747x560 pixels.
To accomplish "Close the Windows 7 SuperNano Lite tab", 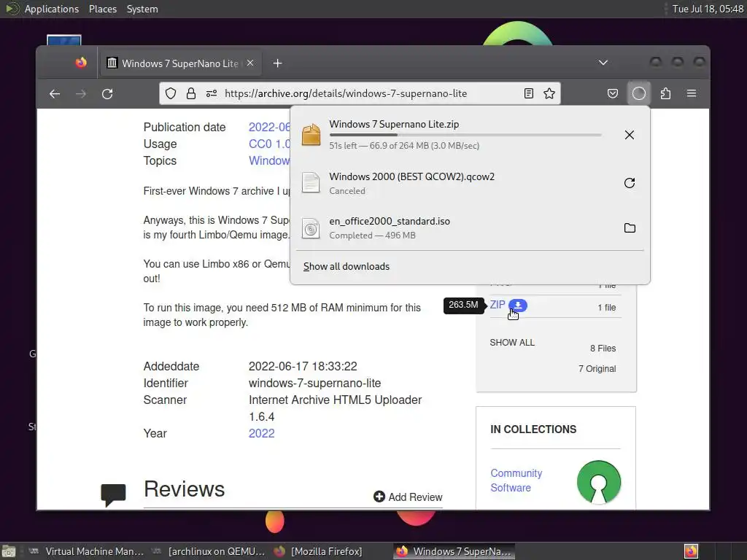I will tap(250, 63).
